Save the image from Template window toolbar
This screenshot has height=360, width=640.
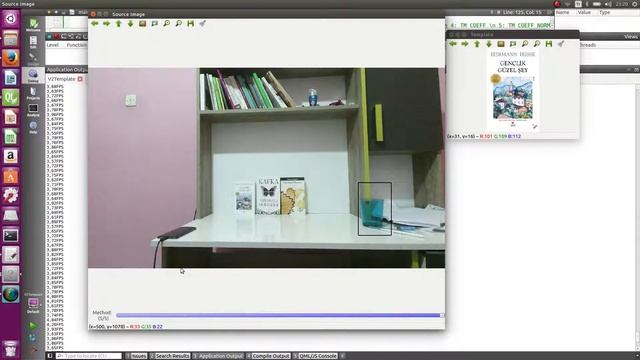549,44
